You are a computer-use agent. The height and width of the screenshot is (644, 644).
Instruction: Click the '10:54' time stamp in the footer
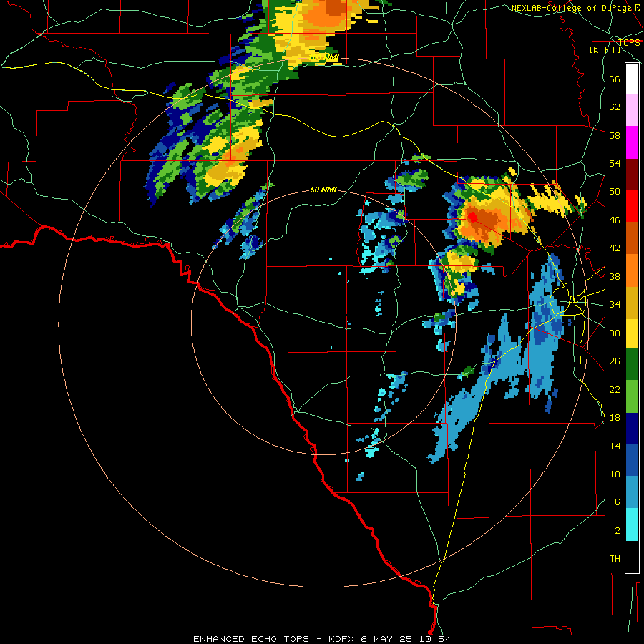pyautogui.click(x=435, y=639)
